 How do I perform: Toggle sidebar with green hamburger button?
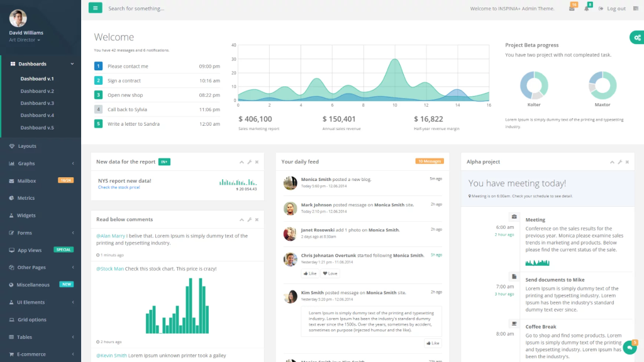(96, 8)
